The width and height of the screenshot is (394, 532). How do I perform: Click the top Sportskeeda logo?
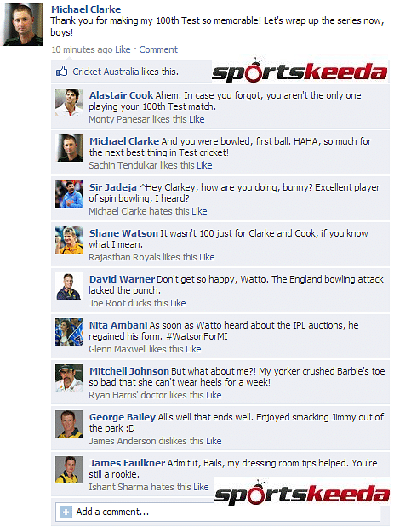click(x=300, y=72)
